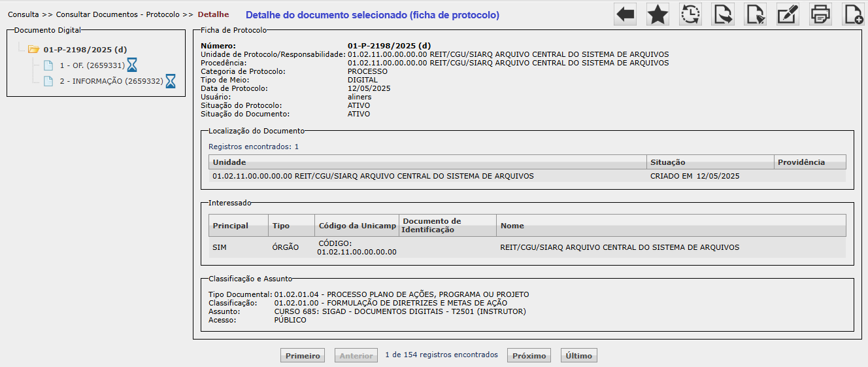Click the pen edit icon in toolbar
The image size is (868, 367).
tap(788, 14)
